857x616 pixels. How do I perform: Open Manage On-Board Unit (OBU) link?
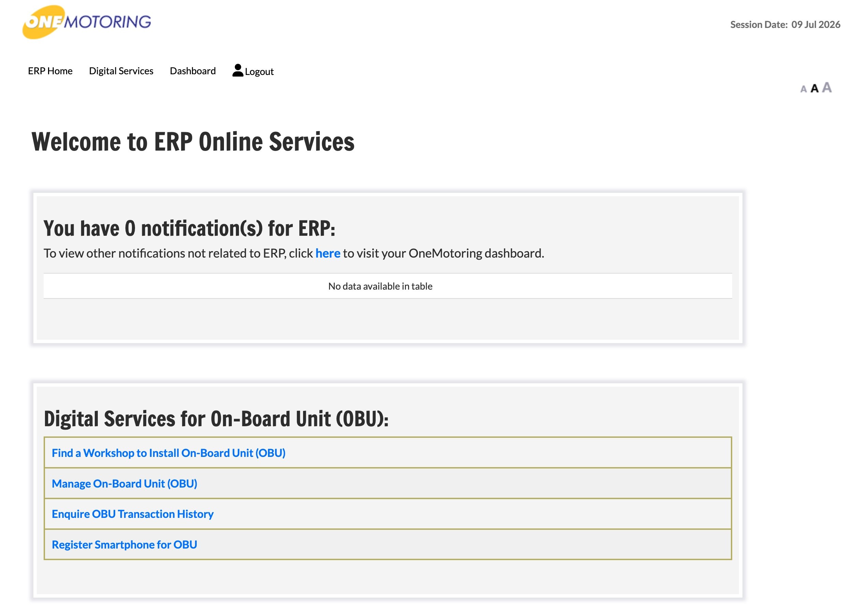tap(124, 483)
